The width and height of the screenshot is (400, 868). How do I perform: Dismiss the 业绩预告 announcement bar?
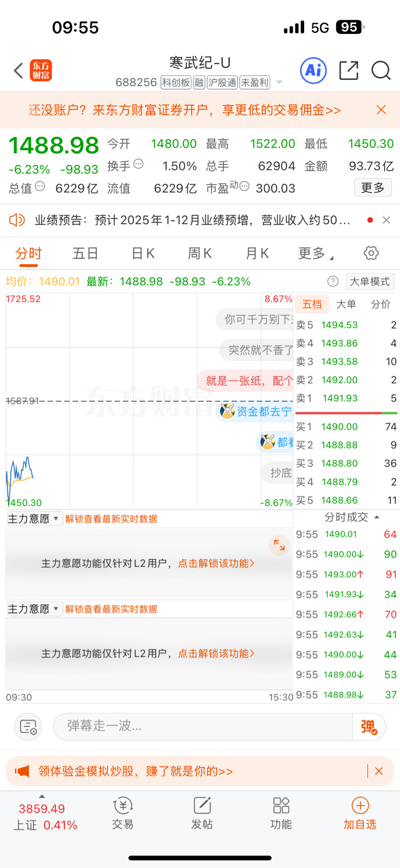point(386,220)
